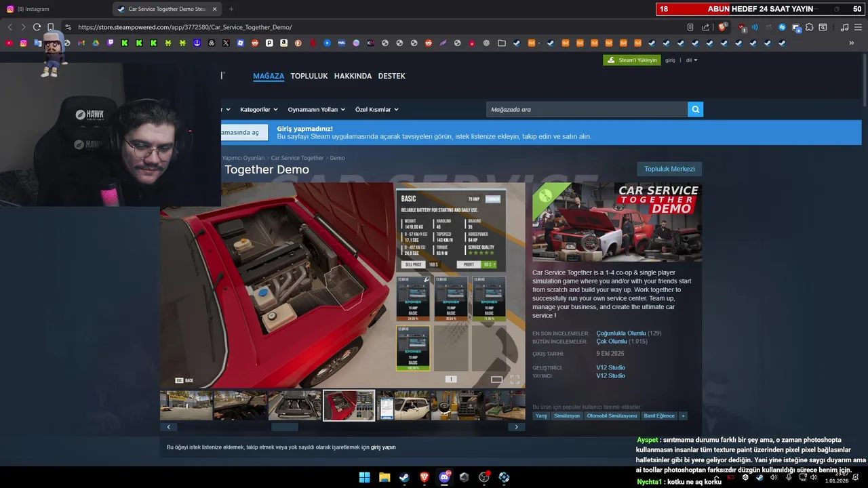Expand the Özel Kısımlar dropdown
This screenshot has width=868, height=488.
[376, 109]
